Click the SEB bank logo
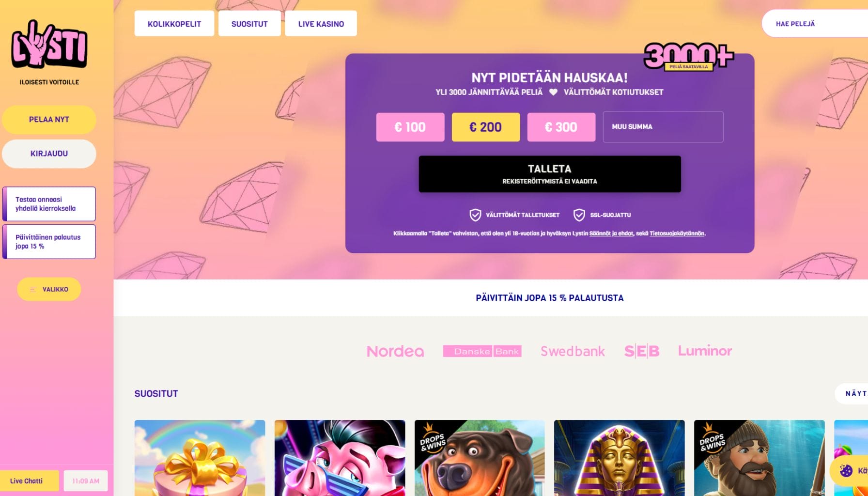The width and height of the screenshot is (868, 496). pyautogui.click(x=642, y=351)
